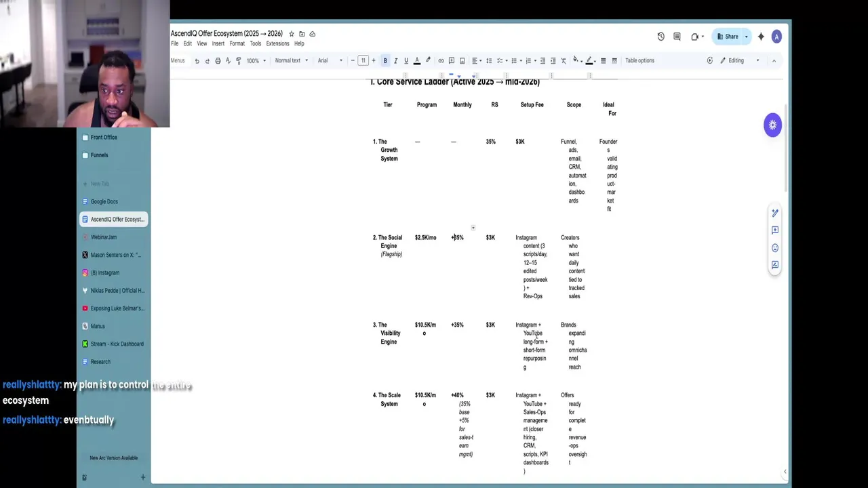This screenshot has width=868, height=488.
Task: Run spelling and grammar check
Action: [x=228, y=61]
